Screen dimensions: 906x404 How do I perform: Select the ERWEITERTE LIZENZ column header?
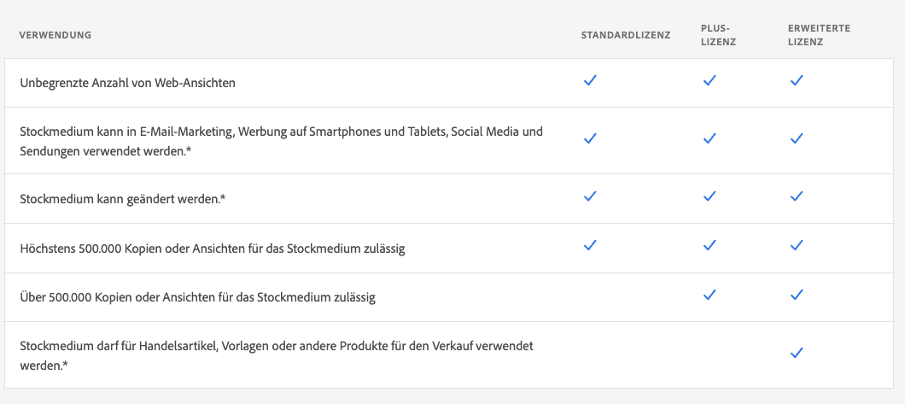coord(819,36)
